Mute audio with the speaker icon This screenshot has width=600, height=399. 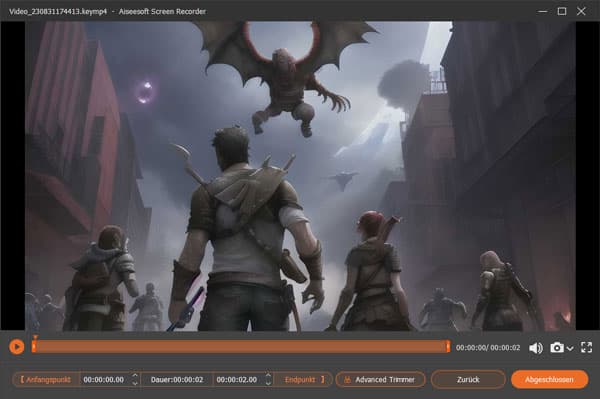pos(536,348)
